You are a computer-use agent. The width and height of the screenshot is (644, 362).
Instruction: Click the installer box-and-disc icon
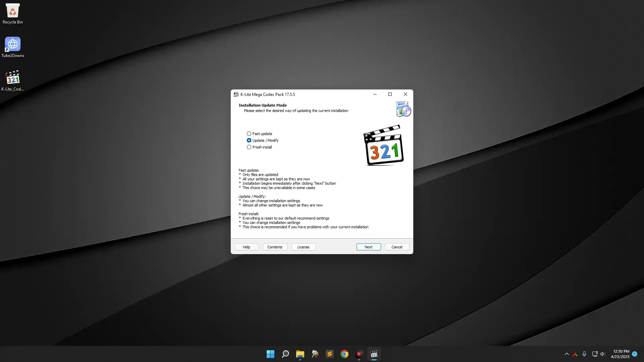tap(403, 109)
